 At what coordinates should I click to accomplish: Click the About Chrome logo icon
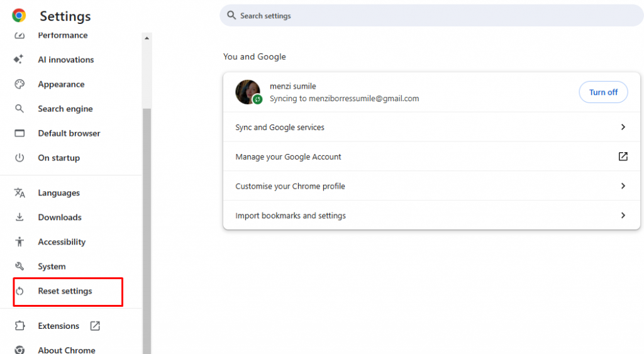pos(19,350)
